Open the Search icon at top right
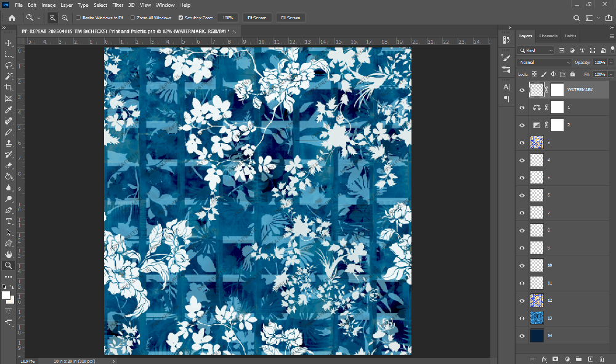Image resolution: width=616 pixels, height=364 pixels. click(577, 18)
